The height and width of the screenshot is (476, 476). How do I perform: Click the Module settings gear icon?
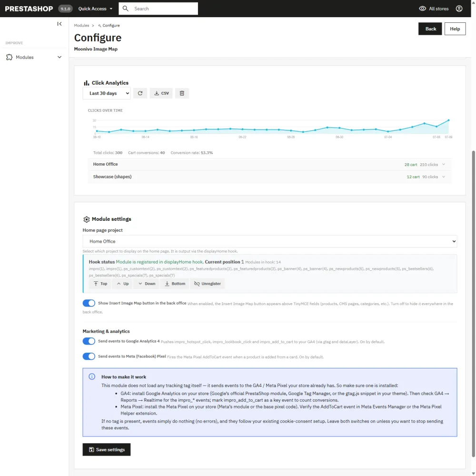click(x=87, y=219)
